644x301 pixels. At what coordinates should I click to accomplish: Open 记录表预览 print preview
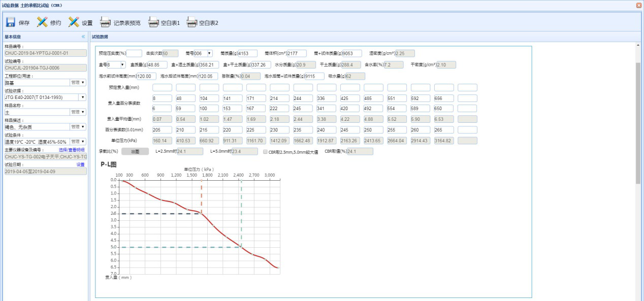click(x=105, y=22)
